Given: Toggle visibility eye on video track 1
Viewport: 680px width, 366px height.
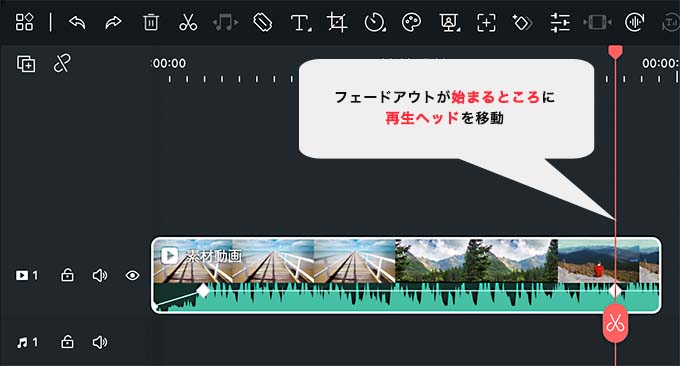Looking at the screenshot, I should [x=132, y=275].
